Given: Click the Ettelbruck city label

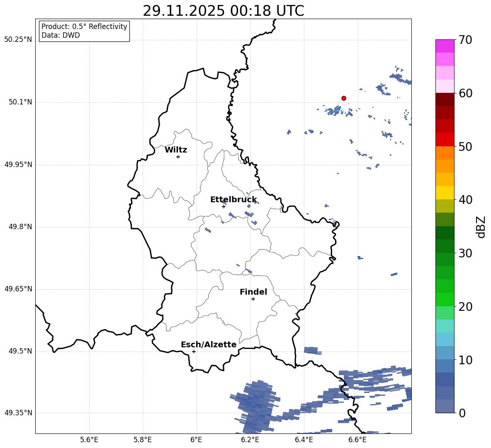Looking at the screenshot, I should coord(233,200).
